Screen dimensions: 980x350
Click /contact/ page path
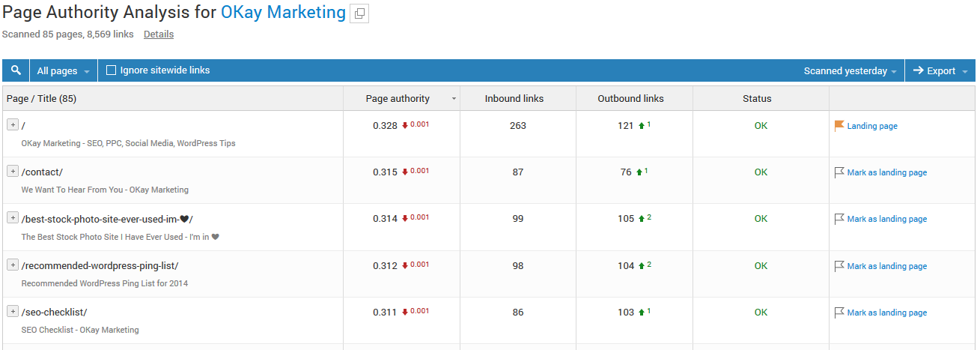(42, 172)
